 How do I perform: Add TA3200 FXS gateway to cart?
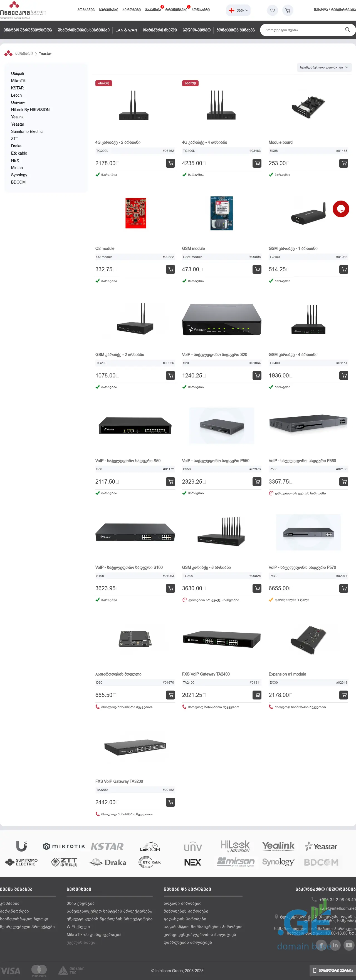170,802
